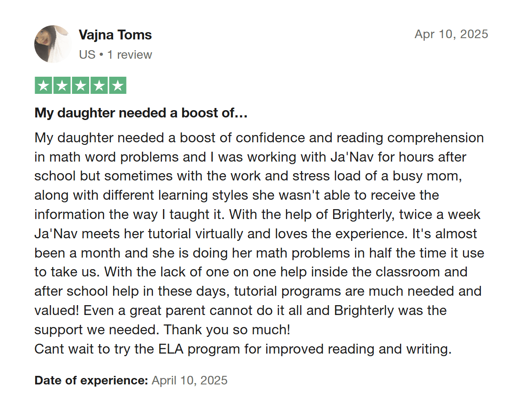Click the reviewer name Vajna Toms
Viewport: 532px width, 396px height.
115,35
